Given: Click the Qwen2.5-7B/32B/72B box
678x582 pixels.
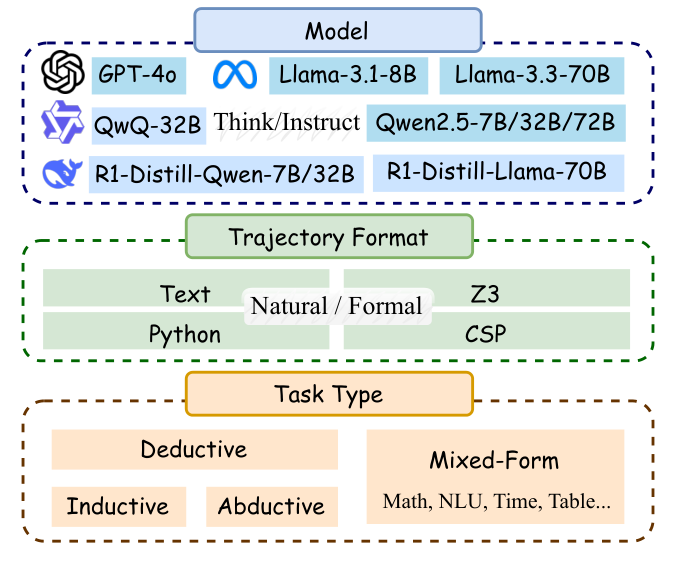Looking at the screenshot, I should (x=496, y=123).
